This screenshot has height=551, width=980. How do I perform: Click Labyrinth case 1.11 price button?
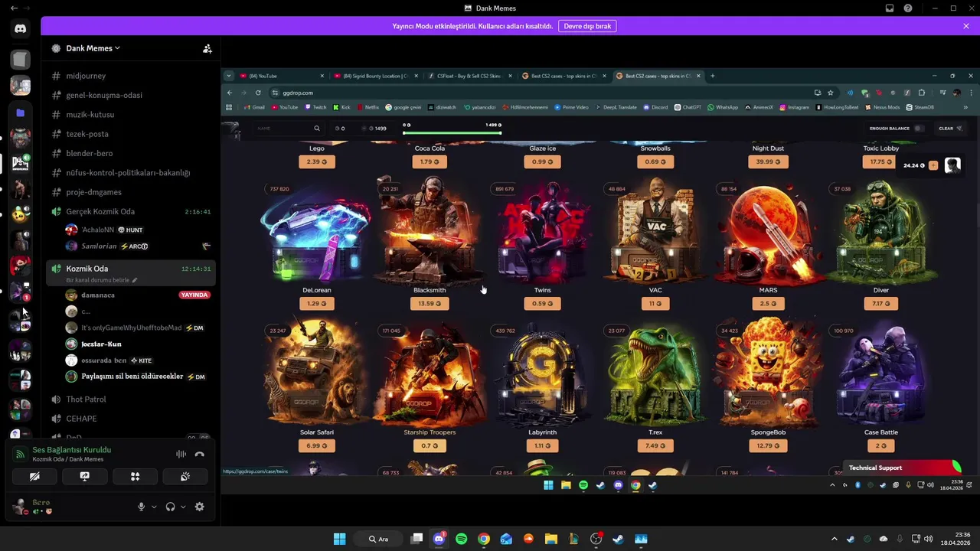543,445
